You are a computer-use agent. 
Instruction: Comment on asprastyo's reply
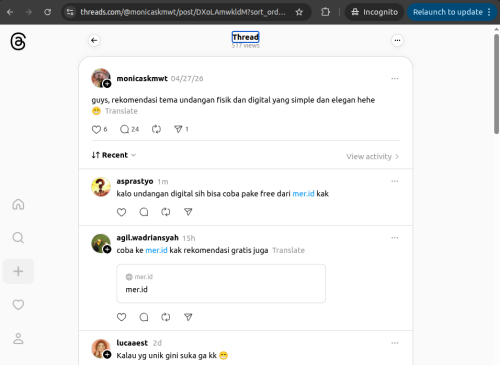144,212
